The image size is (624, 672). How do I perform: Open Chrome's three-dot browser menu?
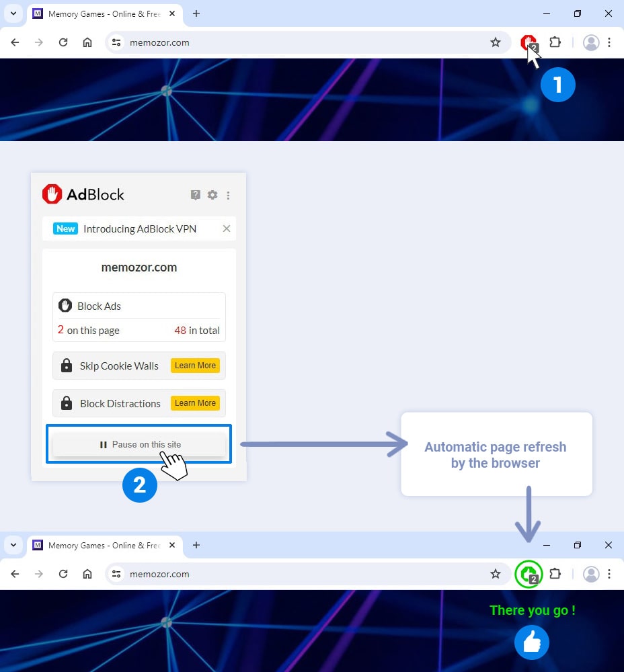click(610, 42)
